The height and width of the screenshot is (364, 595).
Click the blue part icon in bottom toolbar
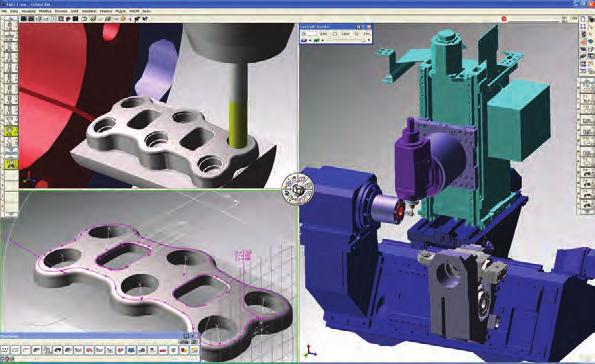click(x=131, y=350)
